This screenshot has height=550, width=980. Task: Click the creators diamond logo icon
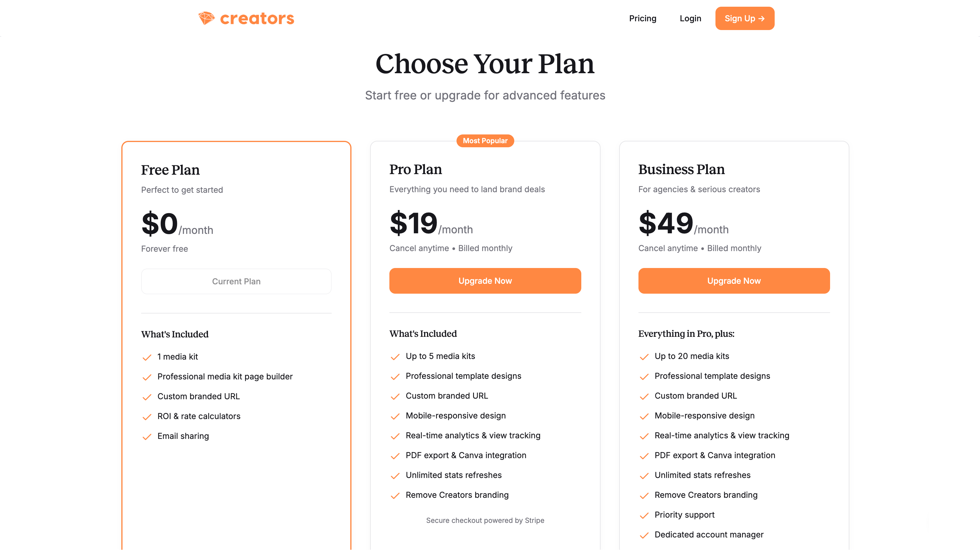tap(207, 18)
